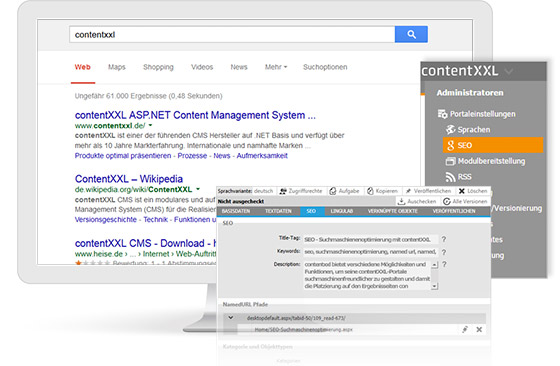Select the Shopping search tab
560x366 pixels.
pos(158,67)
